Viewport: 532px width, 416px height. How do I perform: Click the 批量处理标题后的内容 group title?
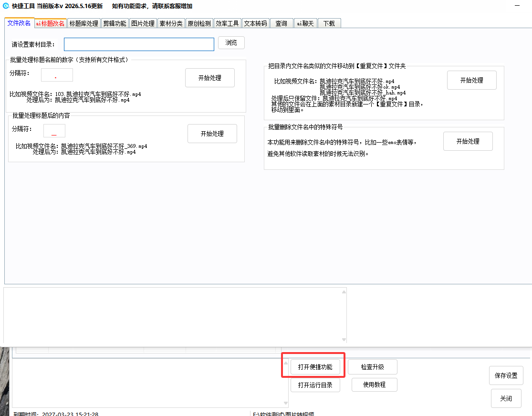click(41, 115)
